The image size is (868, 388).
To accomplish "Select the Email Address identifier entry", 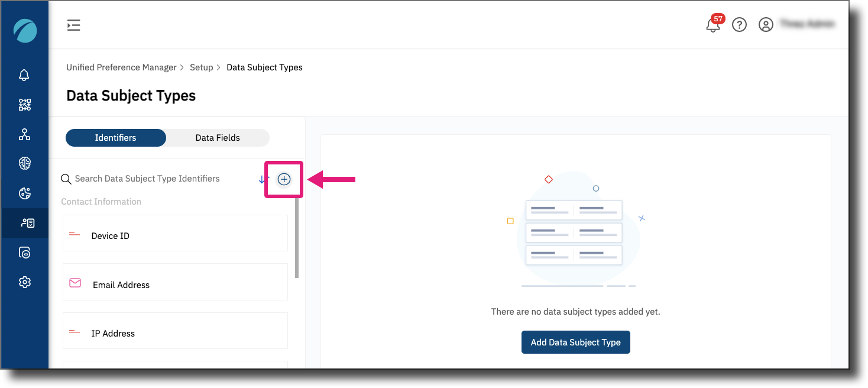I will point(175,284).
